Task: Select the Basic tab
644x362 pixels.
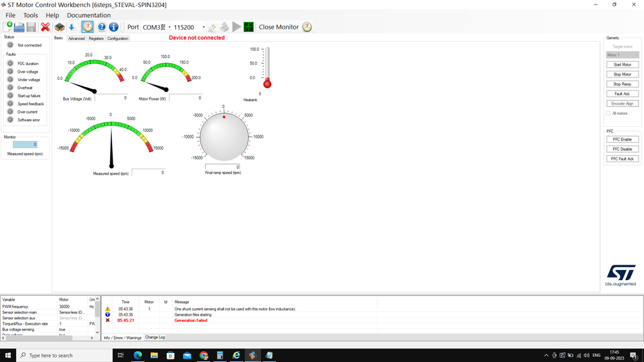Action: pos(59,38)
